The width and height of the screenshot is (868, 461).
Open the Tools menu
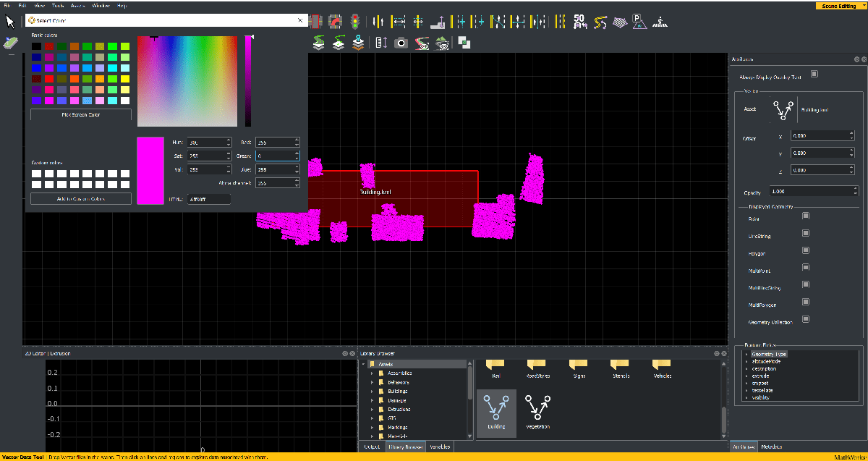click(x=58, y=5)
